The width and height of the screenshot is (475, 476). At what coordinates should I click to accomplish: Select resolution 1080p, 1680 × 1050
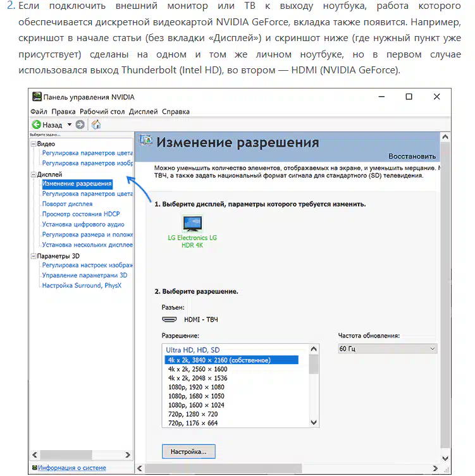point(196,396)
